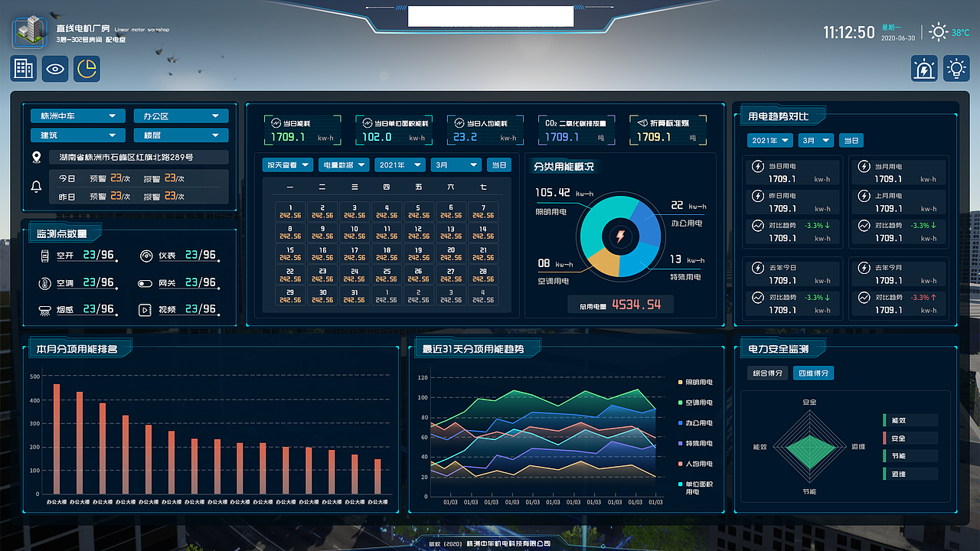Screen dimensions: 980x551
Task: Click the alarm siren icon button
Action: [x=924, y=69]
